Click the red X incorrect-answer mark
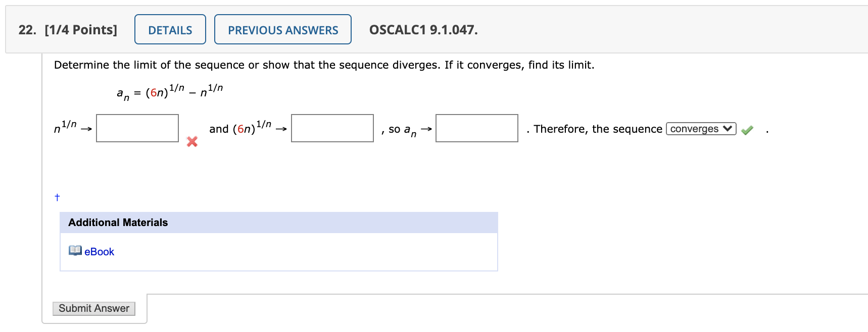The width and height of the screenshot is (868, 332). pyautogui.click(x=191, y=142)
